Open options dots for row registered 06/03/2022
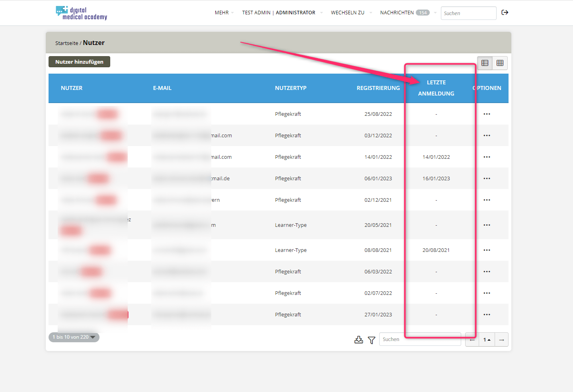573x392 pixels. tap(487, 272)
